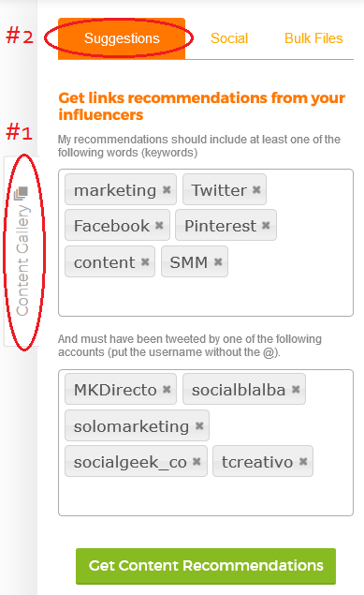Click Get Content Recommendations button
This screenshot has height=595, width=364.
[x=206, y=566]
